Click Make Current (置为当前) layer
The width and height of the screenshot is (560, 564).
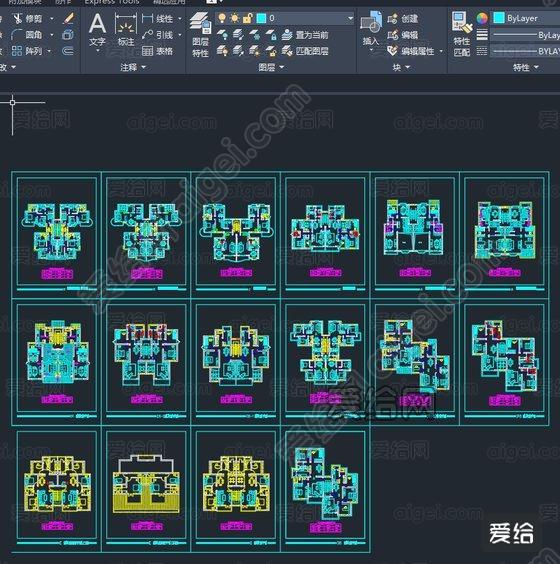(305, 35)
